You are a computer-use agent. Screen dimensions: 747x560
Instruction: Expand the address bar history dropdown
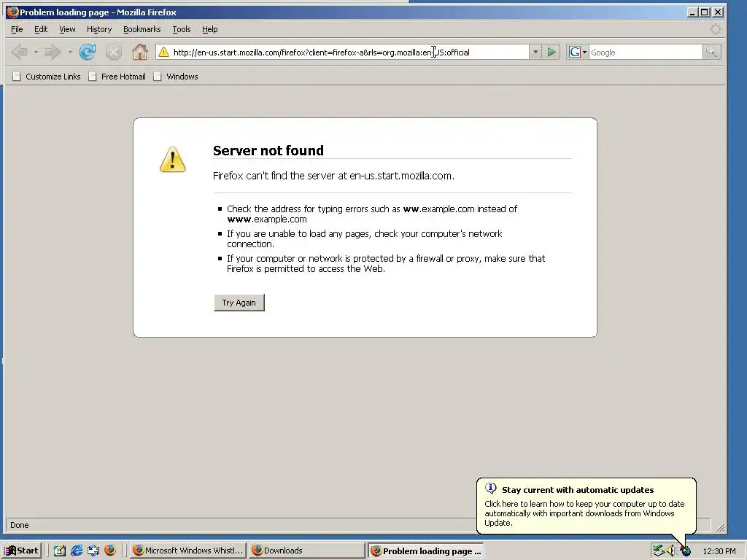(x=535, y=52)
